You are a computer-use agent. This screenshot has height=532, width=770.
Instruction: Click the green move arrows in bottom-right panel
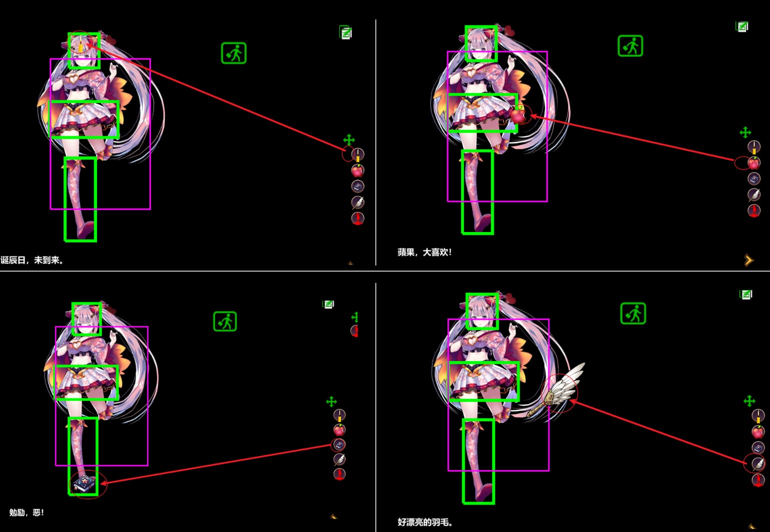[749, 401]
